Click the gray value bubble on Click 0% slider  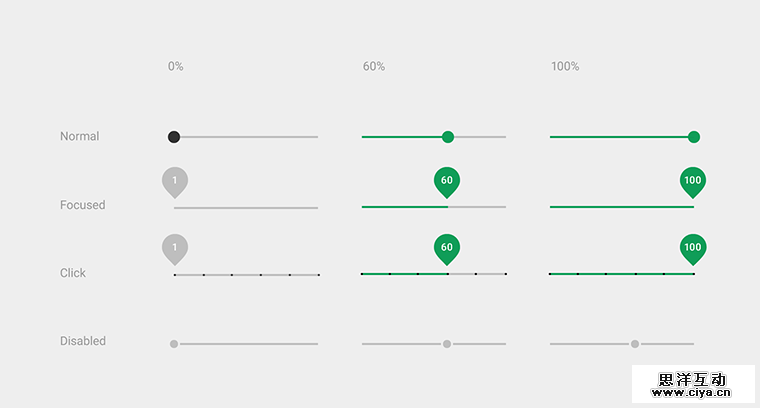[x=175, y=247]
